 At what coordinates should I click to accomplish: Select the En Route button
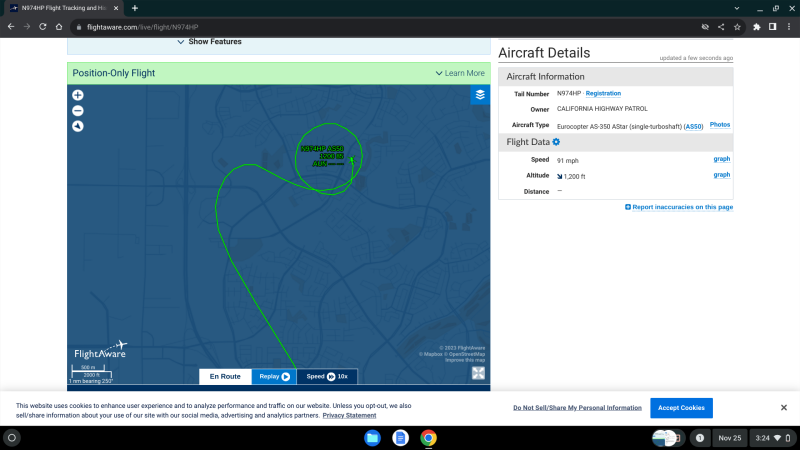225,377
